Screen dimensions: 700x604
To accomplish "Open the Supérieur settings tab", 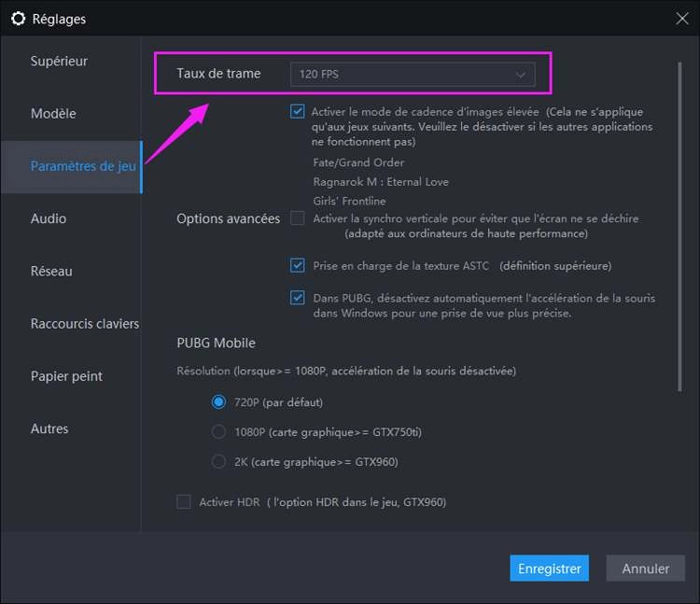I will click(x=59, y=62).
